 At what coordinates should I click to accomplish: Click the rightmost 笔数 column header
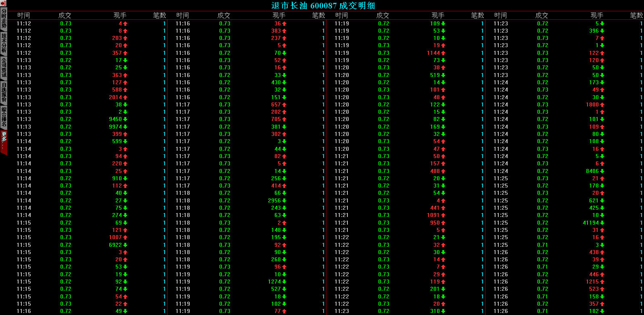[x=636, y=15]
